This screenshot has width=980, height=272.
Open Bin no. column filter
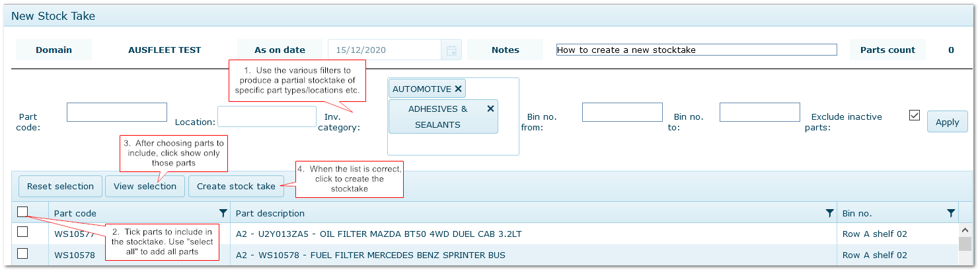[x=951, y=213]
